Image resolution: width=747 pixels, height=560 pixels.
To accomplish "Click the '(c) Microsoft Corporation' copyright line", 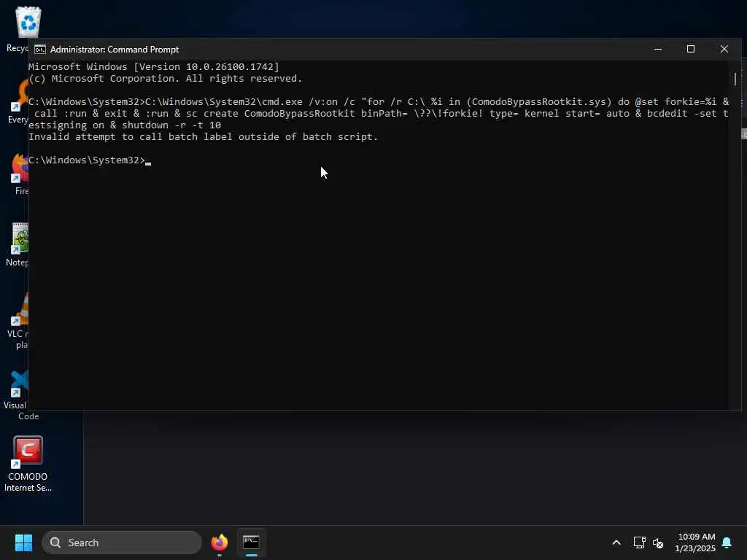I will 166,79.
